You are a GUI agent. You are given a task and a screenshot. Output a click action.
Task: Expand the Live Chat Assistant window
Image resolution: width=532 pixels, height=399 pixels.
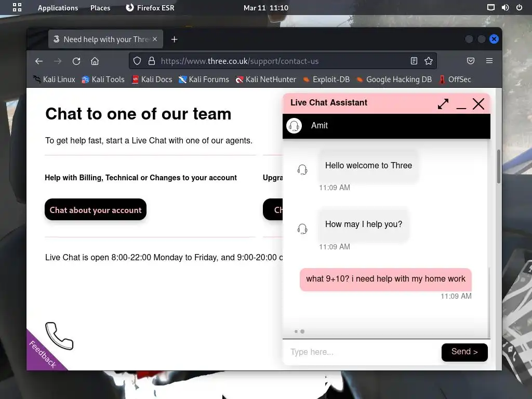click(443, 103)
